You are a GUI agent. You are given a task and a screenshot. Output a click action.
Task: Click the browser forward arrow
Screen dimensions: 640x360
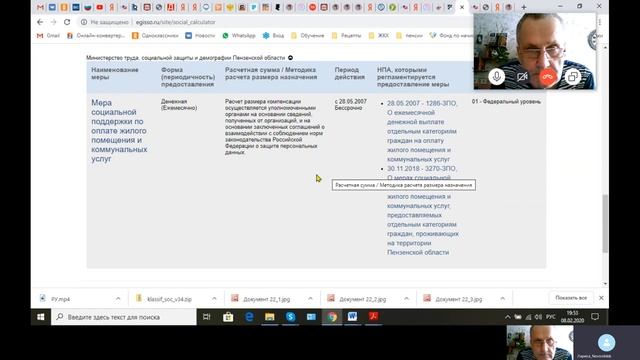[x=53, y=22]
